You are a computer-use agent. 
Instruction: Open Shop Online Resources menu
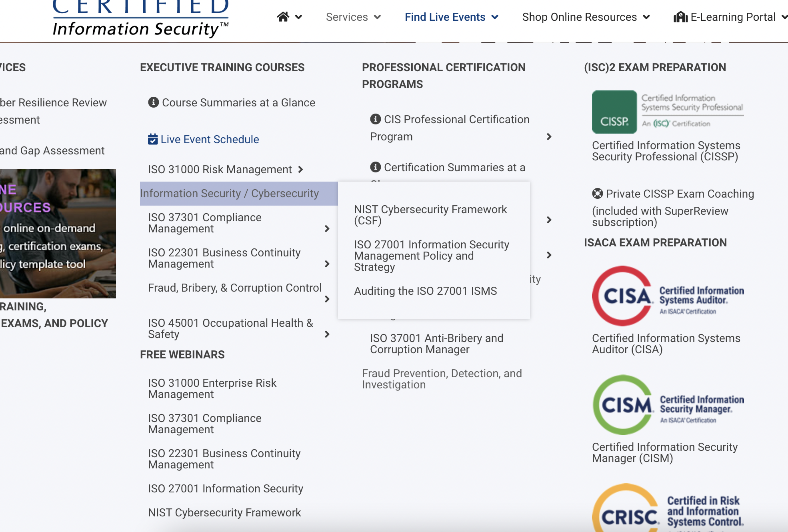click(x=586, y=17)
